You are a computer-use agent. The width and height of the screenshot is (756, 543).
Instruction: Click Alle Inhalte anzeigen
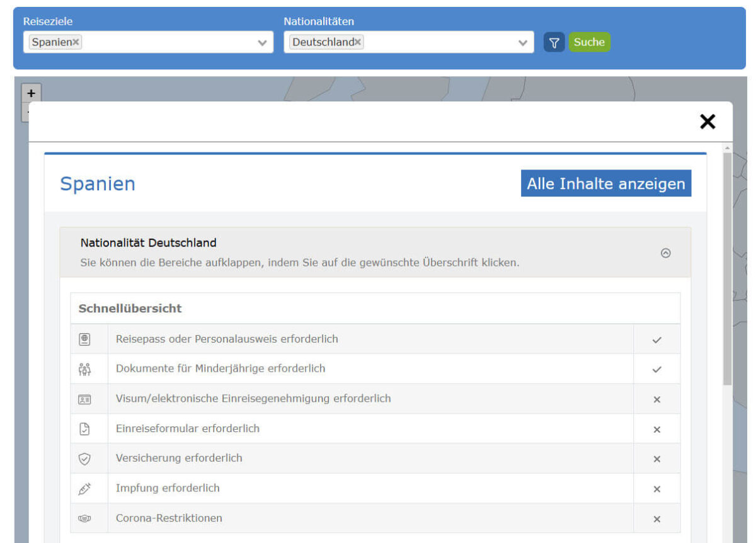[605, 183]
